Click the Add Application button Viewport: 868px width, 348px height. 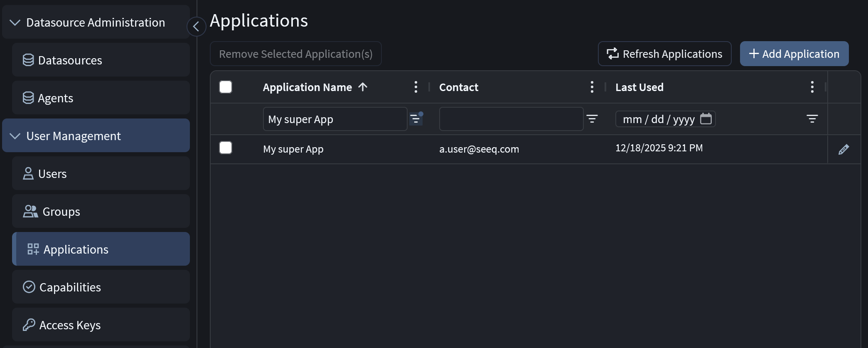tap(794, 54)
